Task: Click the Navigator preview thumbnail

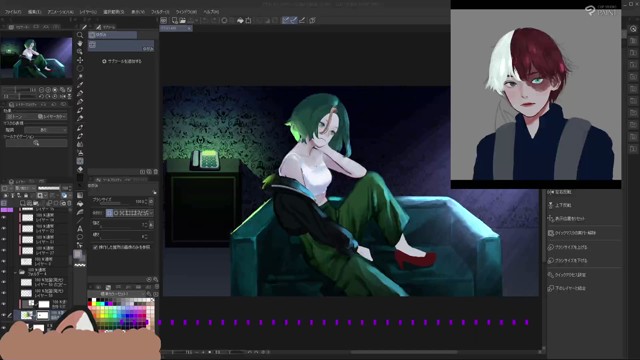Action: click(x=36, y=58)
